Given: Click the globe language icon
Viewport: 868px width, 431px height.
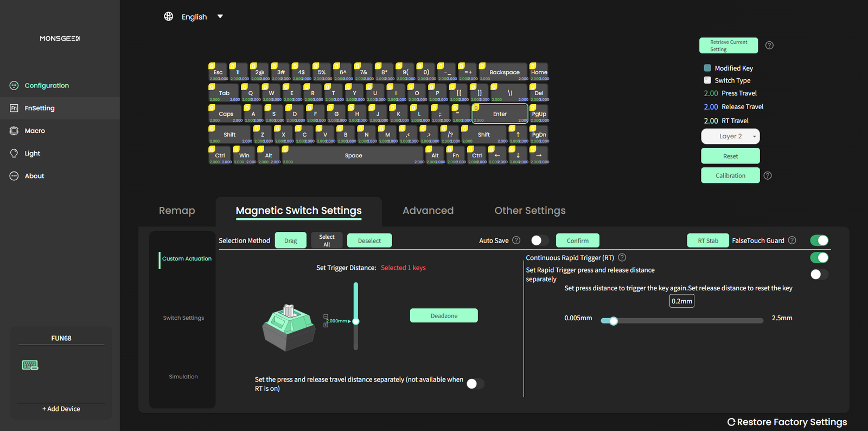Looking at the screenshot, I should [169, 16].
